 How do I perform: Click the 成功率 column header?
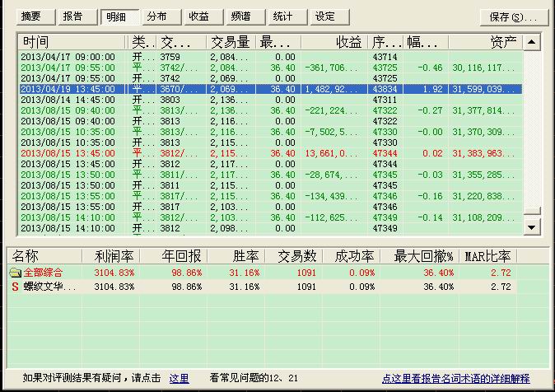tap(352, 256)
